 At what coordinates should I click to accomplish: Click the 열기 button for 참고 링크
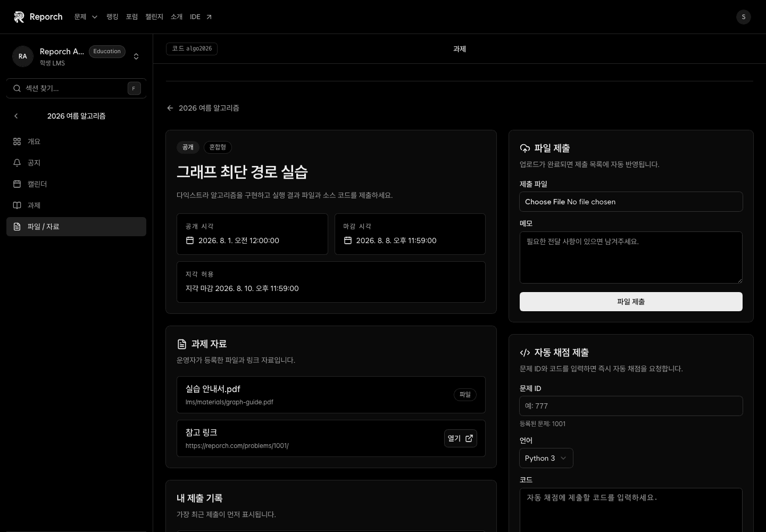(461, 438)
